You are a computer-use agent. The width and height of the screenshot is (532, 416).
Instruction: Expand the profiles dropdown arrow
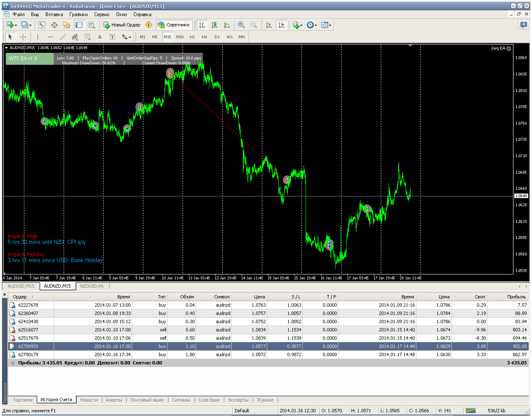[x=30, y=25]
